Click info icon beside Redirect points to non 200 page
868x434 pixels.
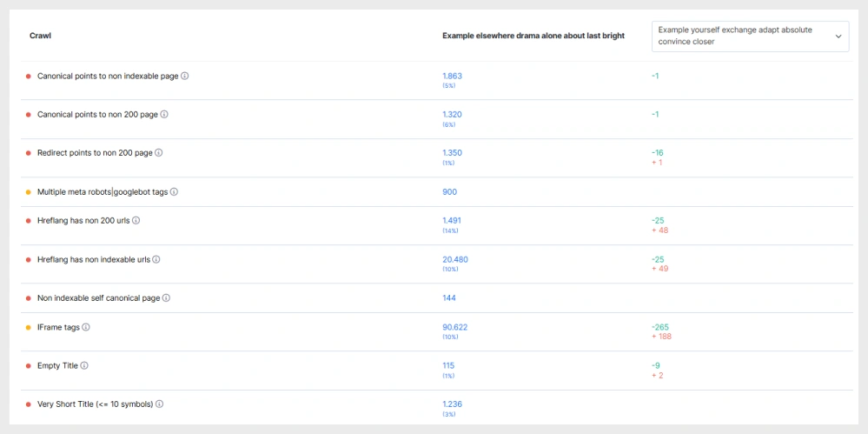[158, 152]
